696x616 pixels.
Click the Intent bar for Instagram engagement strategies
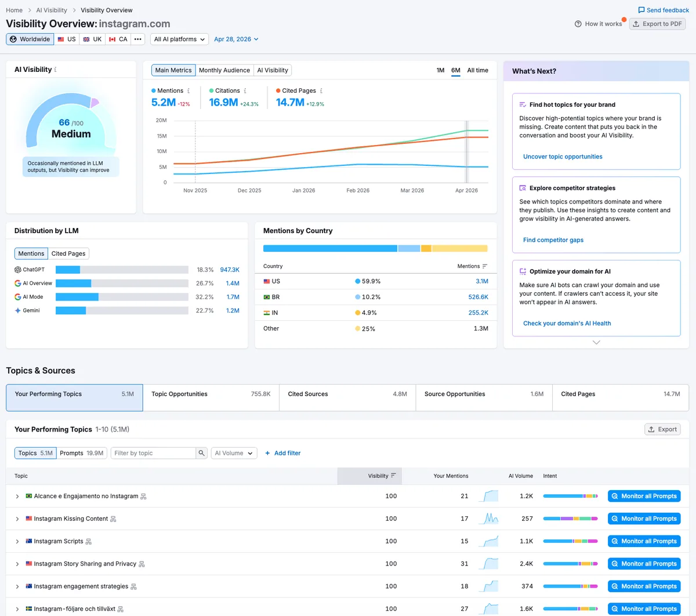[x=570, y=586]
